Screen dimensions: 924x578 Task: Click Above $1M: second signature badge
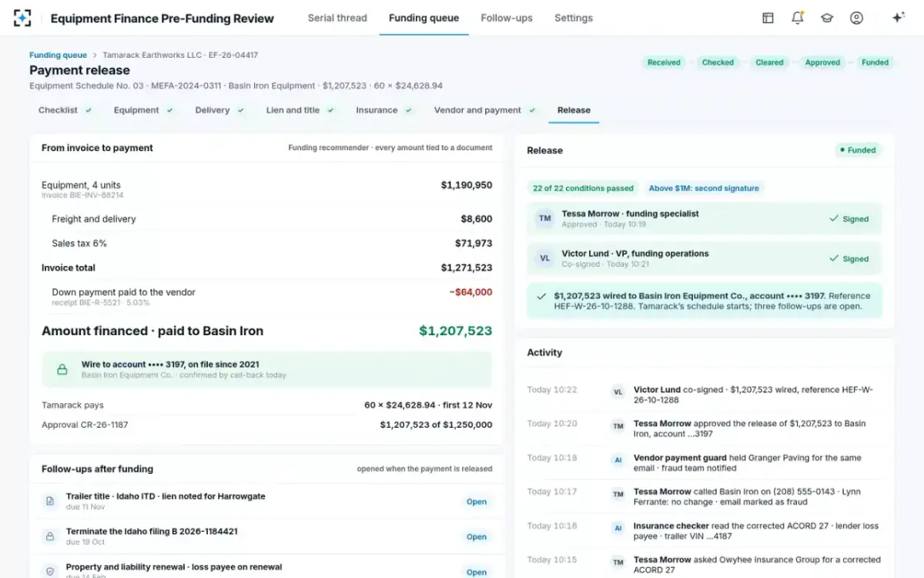pyautogui.click(x=704, y=188)
